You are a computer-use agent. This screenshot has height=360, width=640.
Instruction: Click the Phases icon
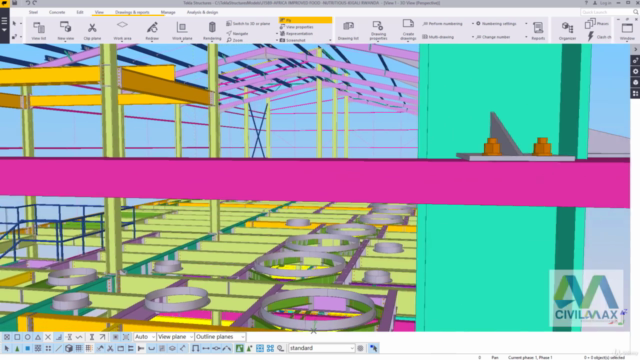click(590, 24)
